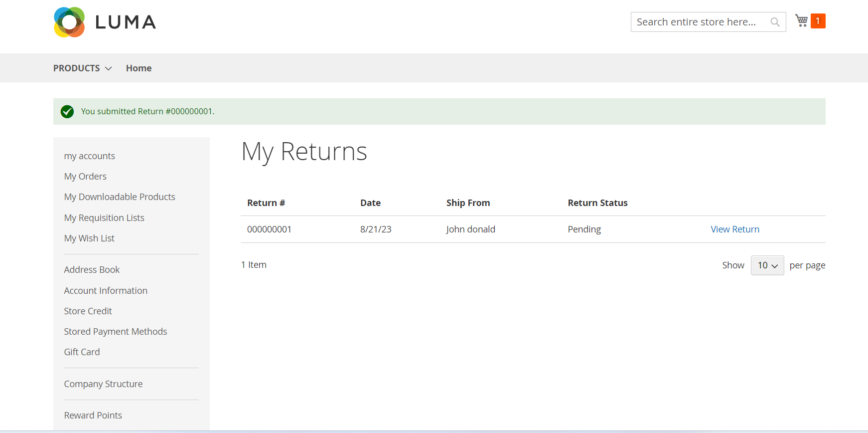This screenshot has height=433, width=868.
Task: Open My Downloadable Products
Action: 120,197
